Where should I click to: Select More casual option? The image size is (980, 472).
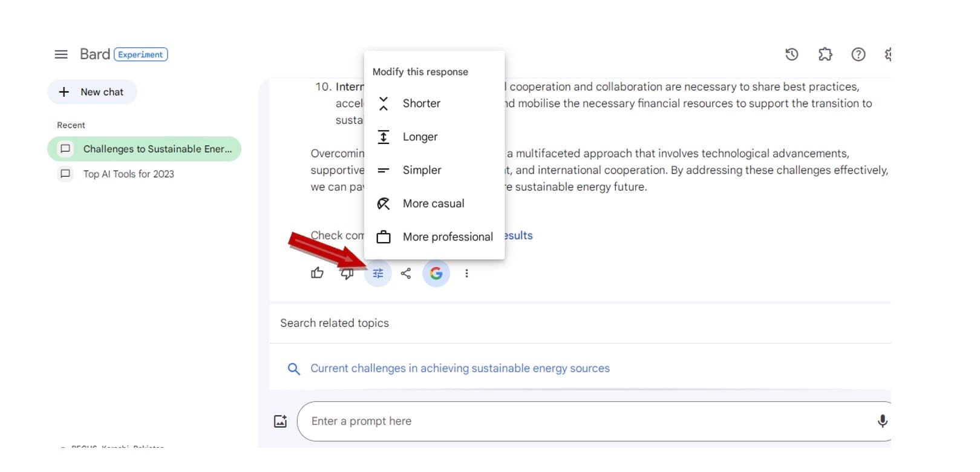tap(434, 203)
